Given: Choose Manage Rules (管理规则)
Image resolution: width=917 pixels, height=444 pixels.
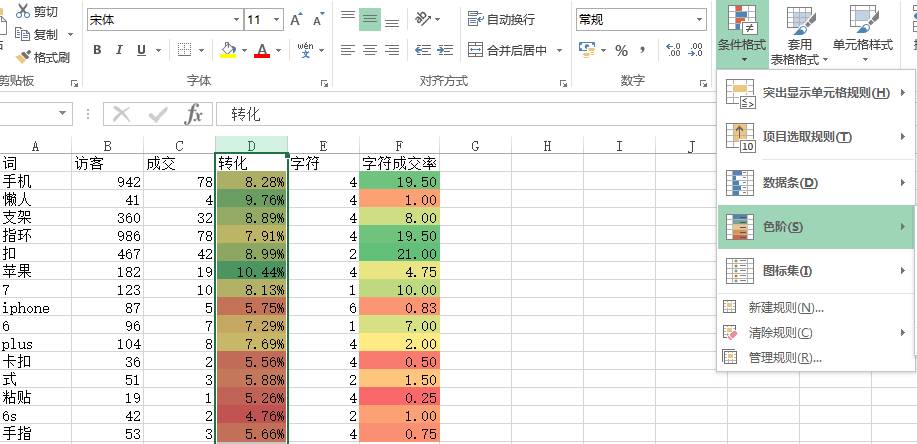Looking at the screenshot, I should point(815,357).
